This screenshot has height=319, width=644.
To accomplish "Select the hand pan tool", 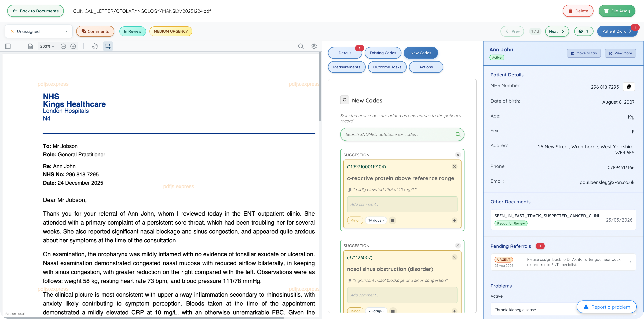I will (x=95, y=46).
